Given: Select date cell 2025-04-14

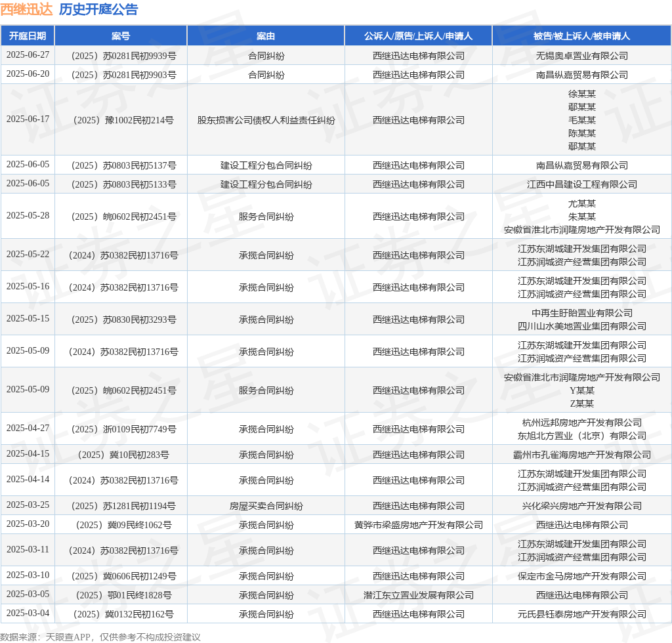Looking at the screenshot, I should [28, 479].
